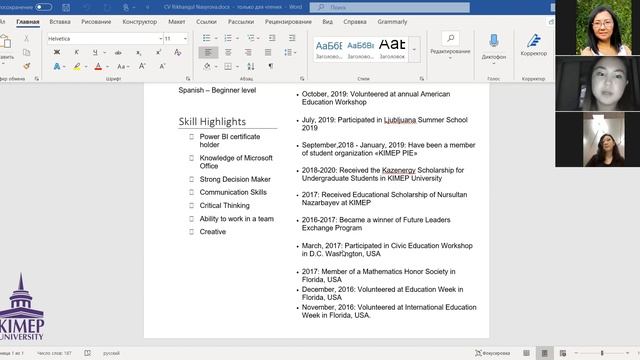Increase font size with the larger A icon
Image resolution: width=640 pixels, height=360 pixels.
pyautogui.click(x=142, y=66)
